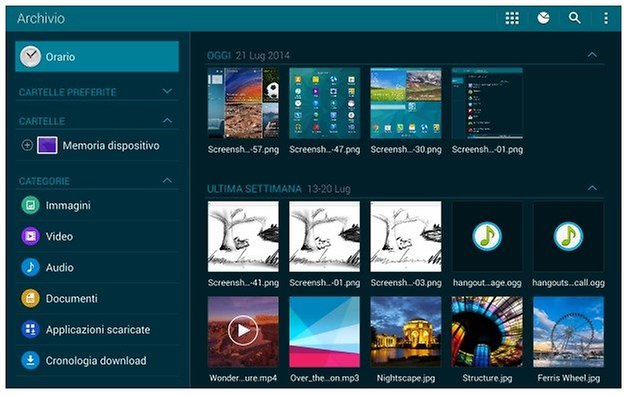Click the Orario clock icon
Screen dimensions: 628x395
(30, 56)
